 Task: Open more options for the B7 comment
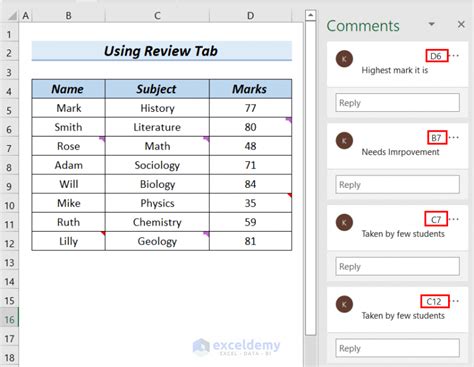454,137
